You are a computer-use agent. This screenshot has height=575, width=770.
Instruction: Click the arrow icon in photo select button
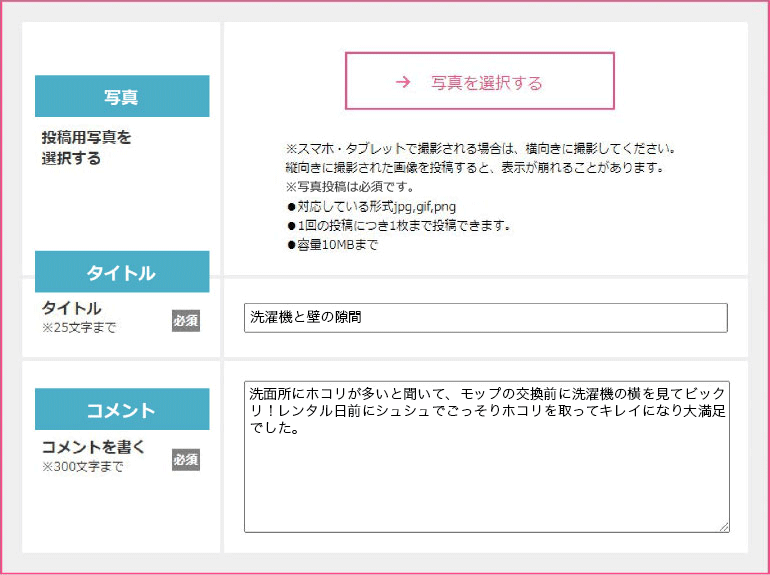tap(403, 83)
